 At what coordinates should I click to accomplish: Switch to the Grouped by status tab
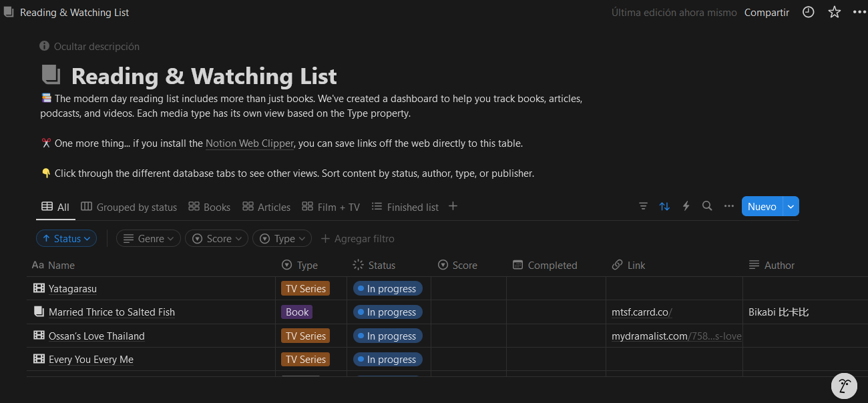(x=129, y=207)
